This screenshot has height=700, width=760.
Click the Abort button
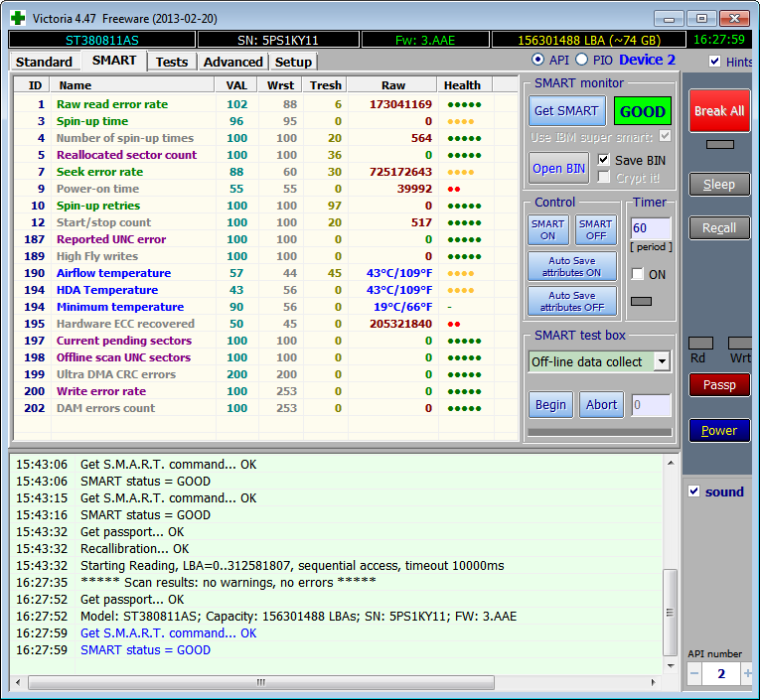tap(601, 404)
